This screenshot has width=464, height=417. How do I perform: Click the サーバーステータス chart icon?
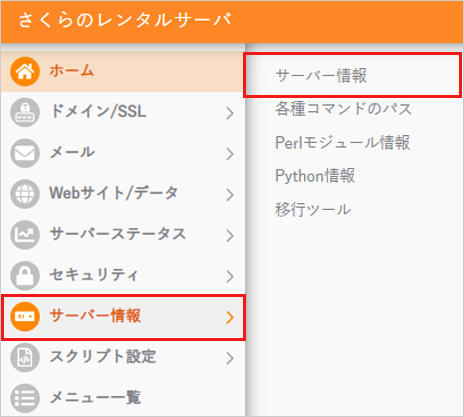click(x=25, y=235)
